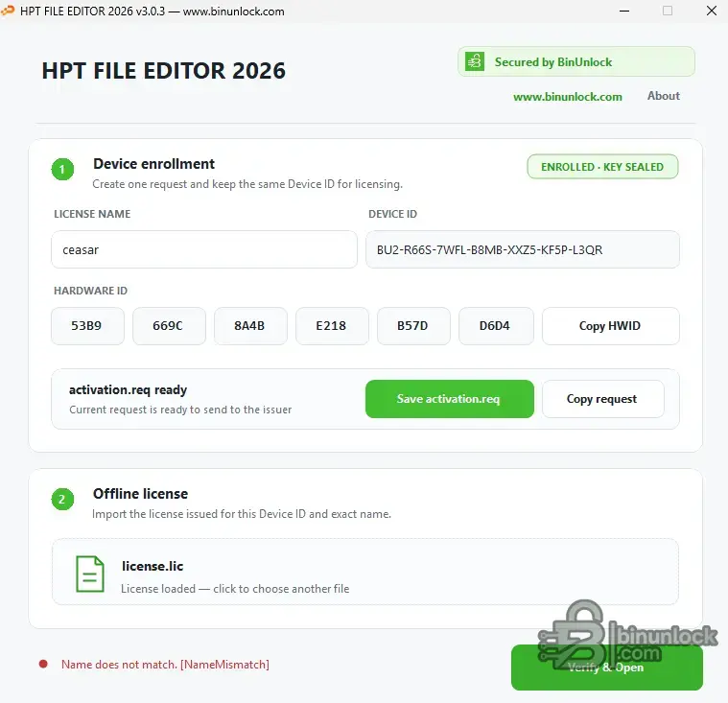
Task: Select hardware ID block 669C
Action: [169, 326]
